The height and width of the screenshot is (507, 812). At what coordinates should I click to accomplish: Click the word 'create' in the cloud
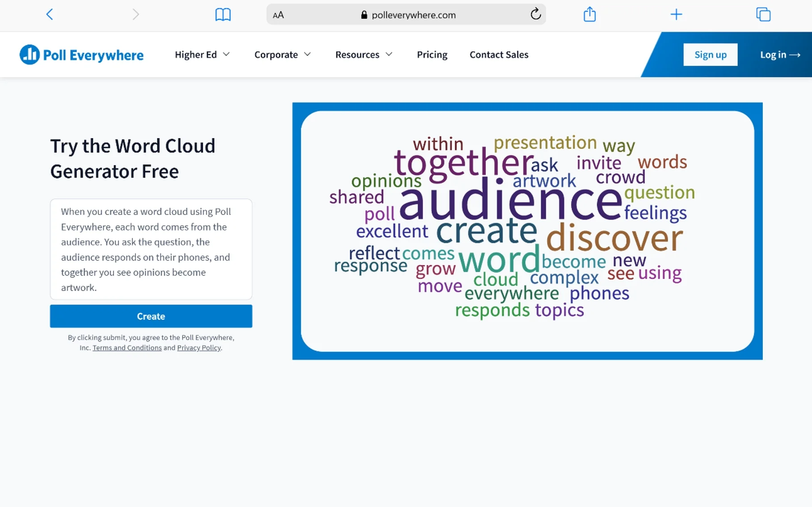point(486,231)
